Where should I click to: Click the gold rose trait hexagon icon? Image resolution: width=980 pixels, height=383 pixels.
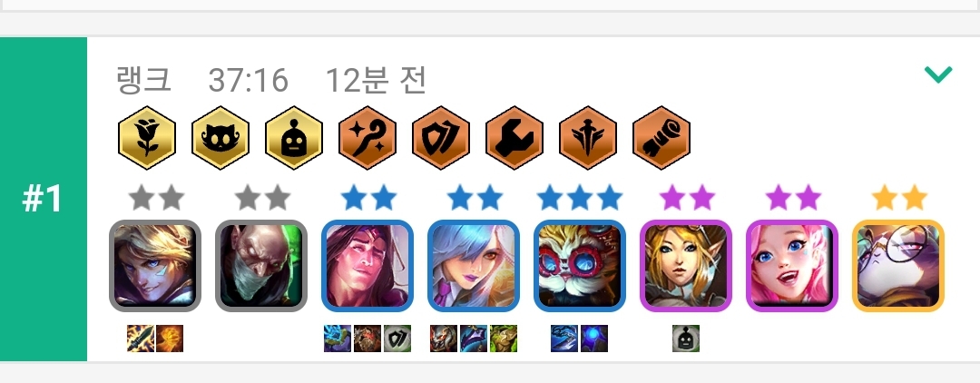coord(147,138)
